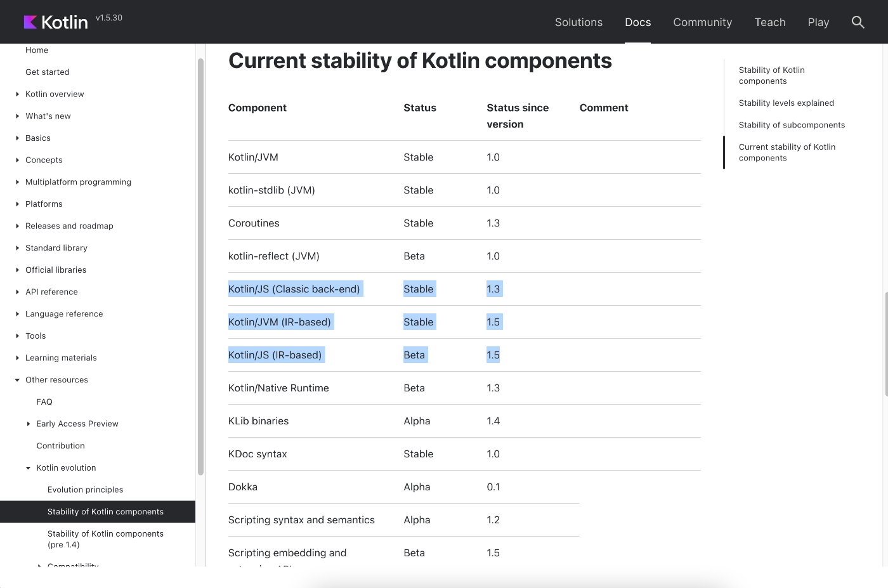
Task: Open the Docs tab
Action: (637, 22)
